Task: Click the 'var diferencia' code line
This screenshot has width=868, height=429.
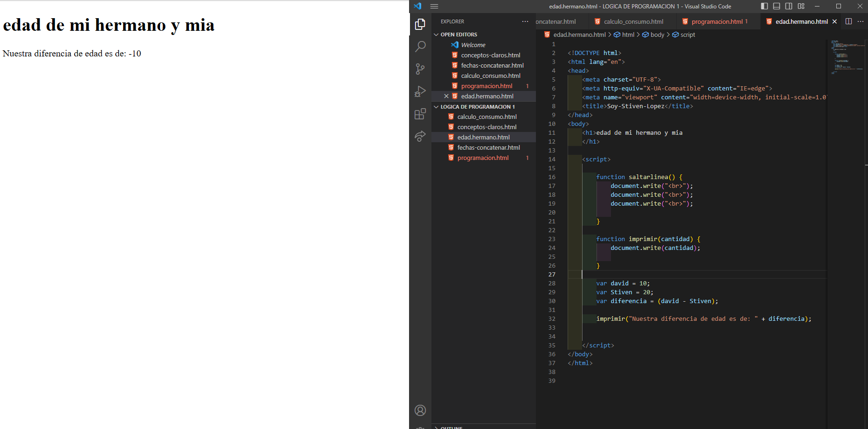Action: point(657,301)
